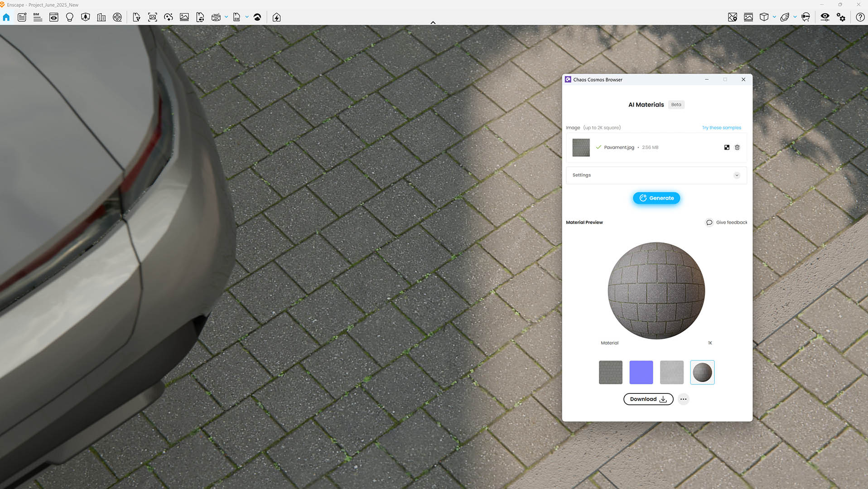Click the leaf-on-map site icon
This screenshot has height=489, width=868.
86,17
